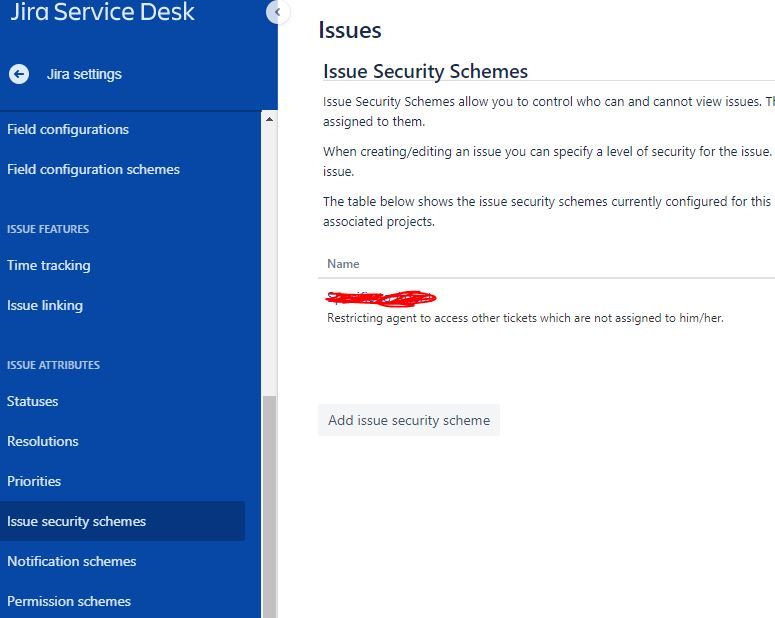The width and height of the screenshot is (775, 618).
Task: Select Issue security schemes in sidebar
Action: pyautogui.click(x=123, y=522)
